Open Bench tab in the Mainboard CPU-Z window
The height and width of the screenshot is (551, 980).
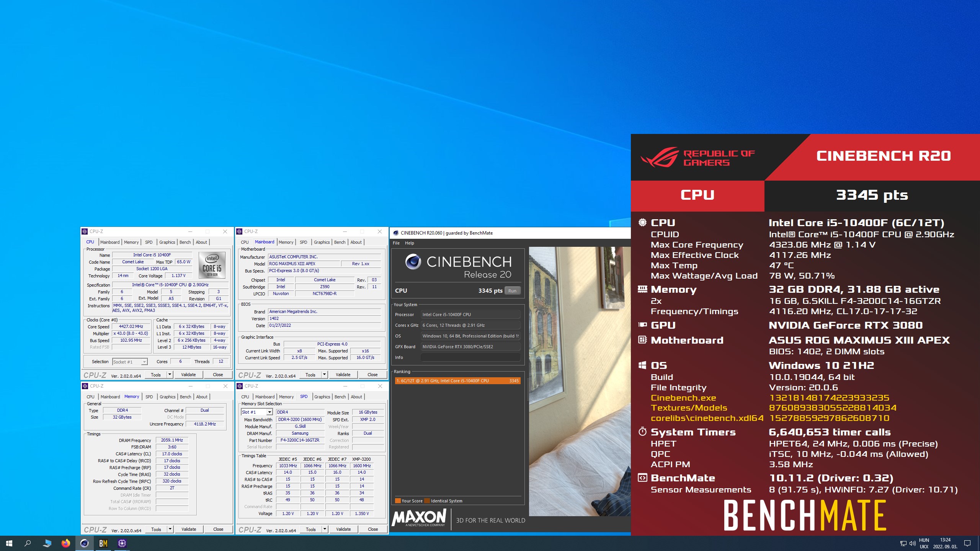[x=340, y=242]
